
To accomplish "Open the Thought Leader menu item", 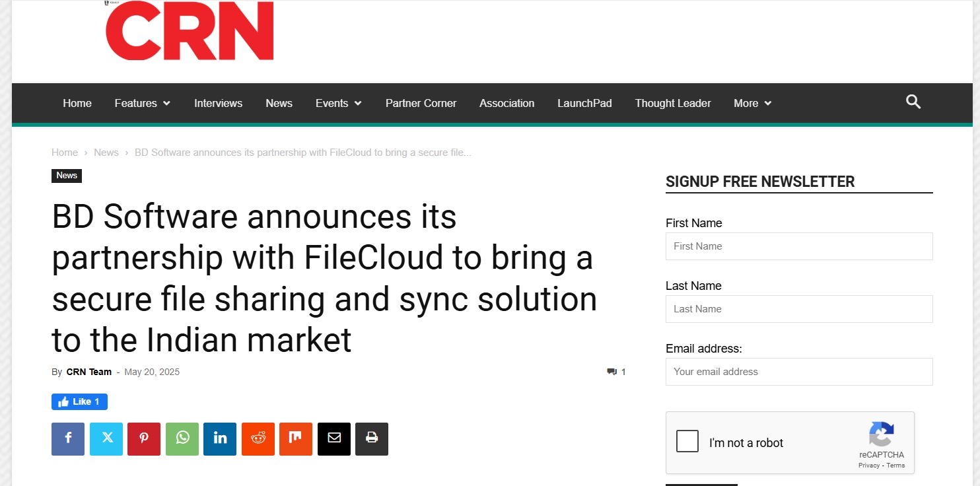I will click(x=673, y=103).
